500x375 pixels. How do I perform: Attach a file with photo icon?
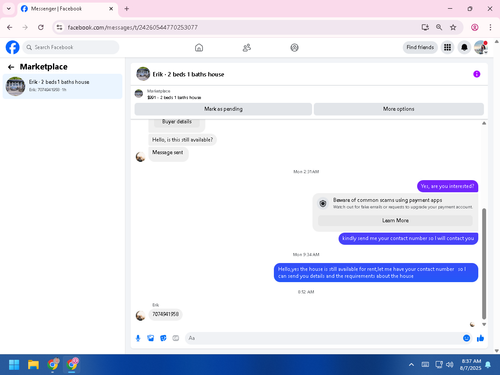point(151,338)
